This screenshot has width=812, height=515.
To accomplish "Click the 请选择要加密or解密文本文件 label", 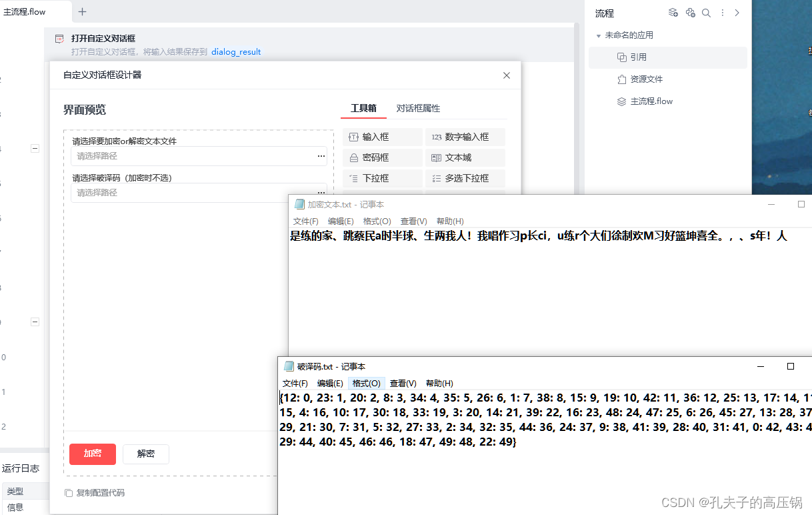I will pyautogui.click(x=125, y=141).
